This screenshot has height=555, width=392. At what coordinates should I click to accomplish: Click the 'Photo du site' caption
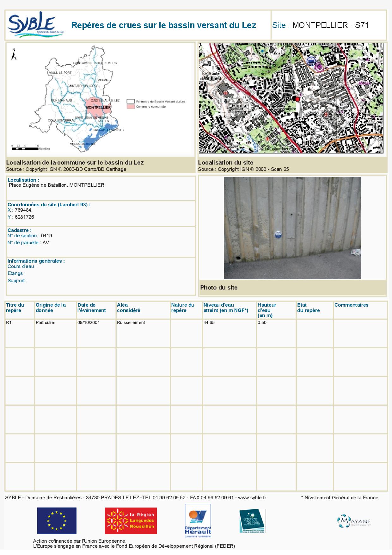(219, 288)
